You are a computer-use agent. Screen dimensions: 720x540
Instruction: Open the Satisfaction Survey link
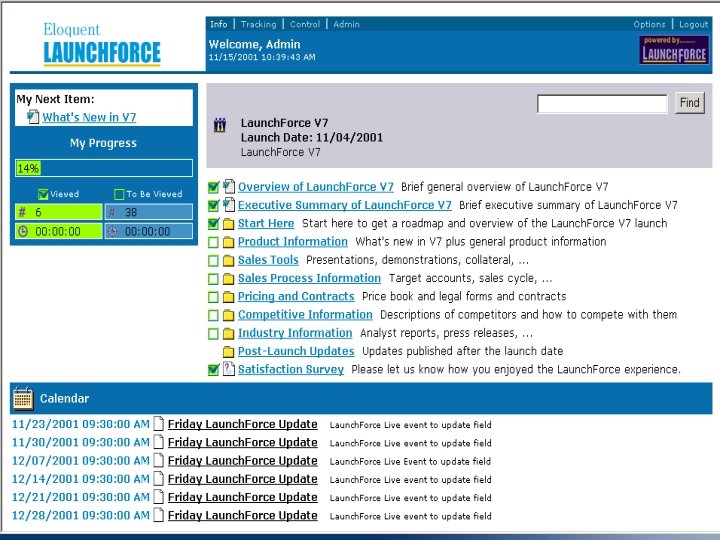click(291, 370)
